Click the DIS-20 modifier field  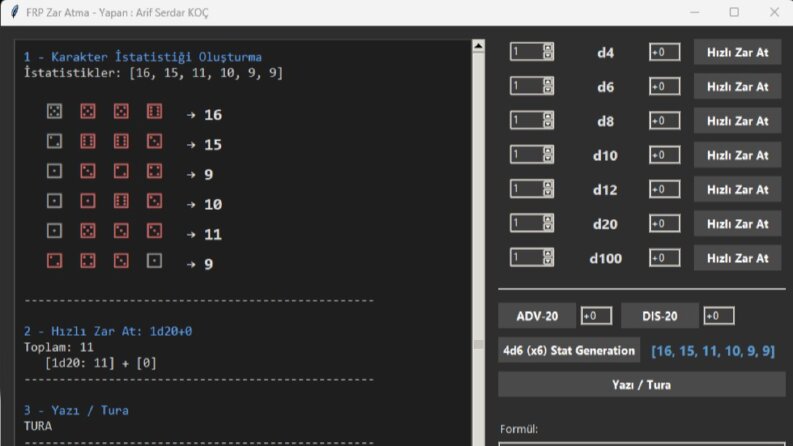[719, 316]
